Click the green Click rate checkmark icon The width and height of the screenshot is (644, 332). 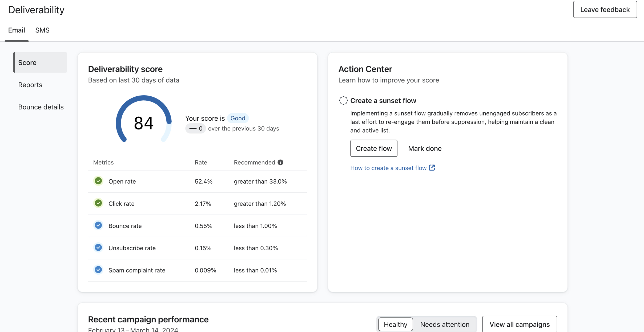[98, 203]
